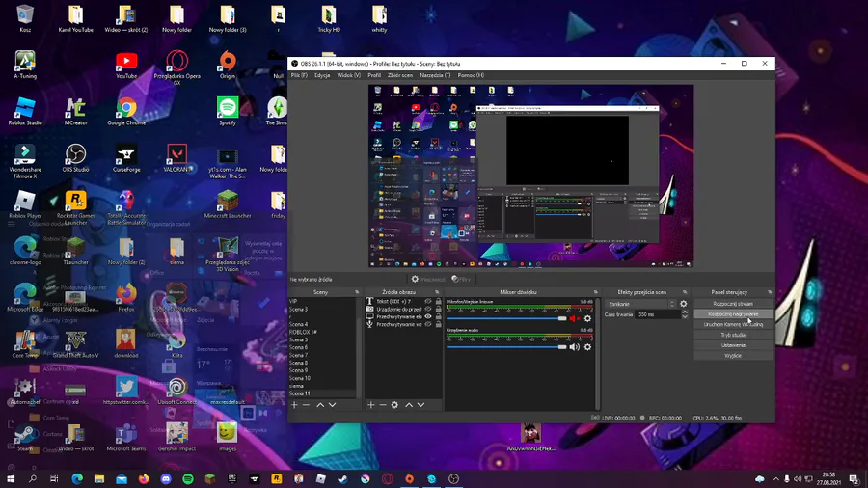Open the transition properties gear next to Zanikanie
The width and height of the screenshot is (868, 488).
pyautogui.click(x=685, y=304)
